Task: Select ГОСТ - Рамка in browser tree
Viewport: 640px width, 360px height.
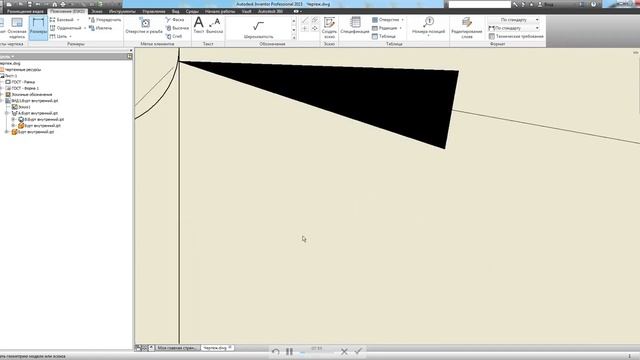Action: 23,82
